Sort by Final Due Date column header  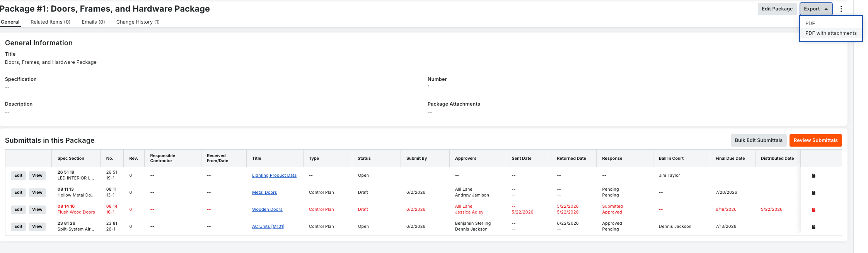(x=730, y=159)
